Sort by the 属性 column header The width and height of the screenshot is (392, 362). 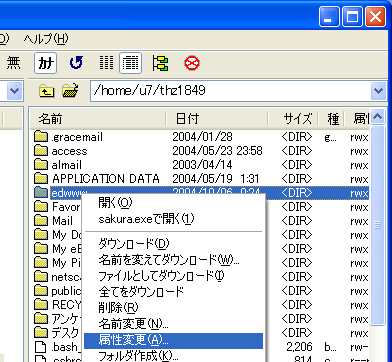click(357, 118)
